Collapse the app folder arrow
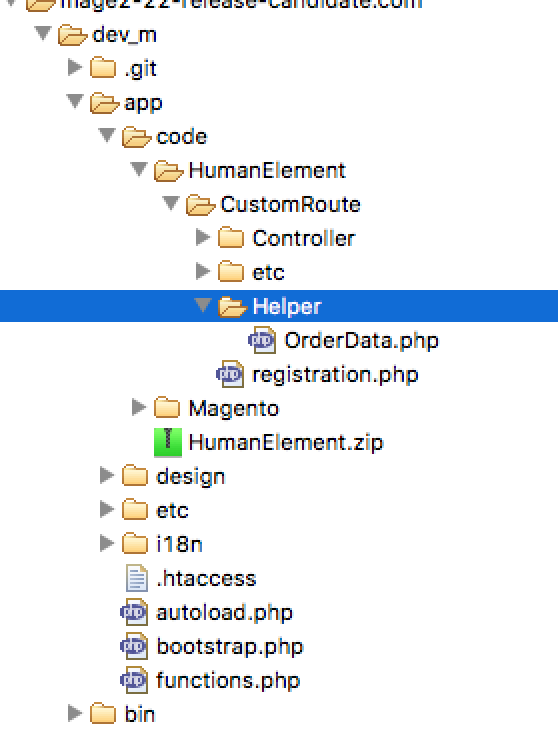The height and width of the screenshot is (734, 558). point(75,101)
